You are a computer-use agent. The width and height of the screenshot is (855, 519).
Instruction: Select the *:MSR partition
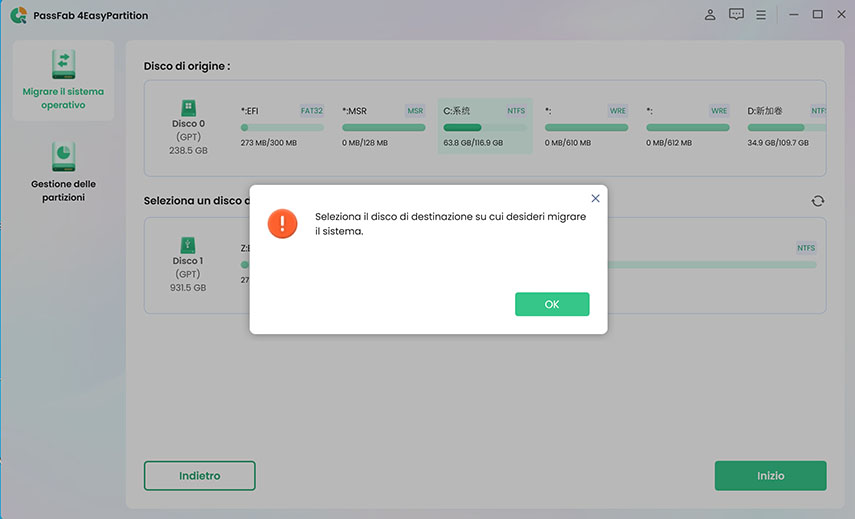(383, 126)
